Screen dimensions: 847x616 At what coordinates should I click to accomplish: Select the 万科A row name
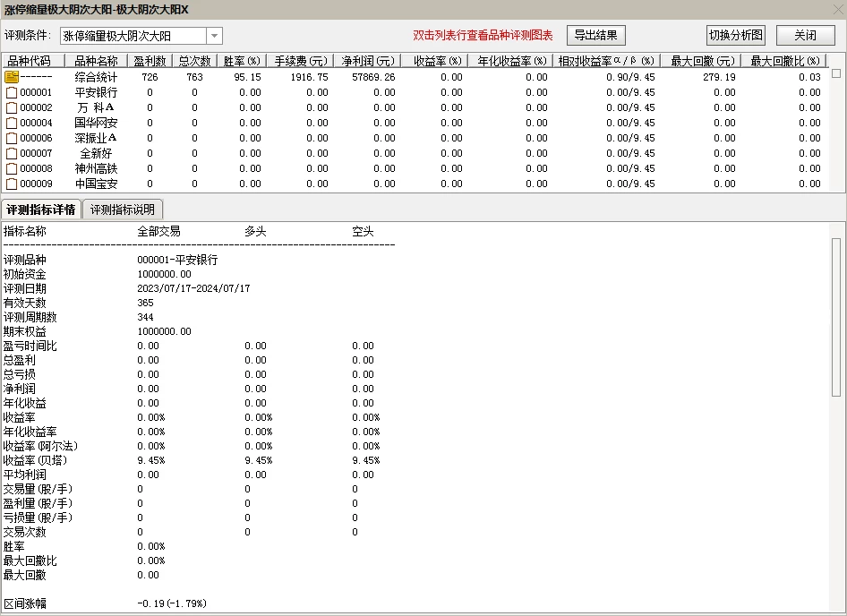(x=96, y=107)
